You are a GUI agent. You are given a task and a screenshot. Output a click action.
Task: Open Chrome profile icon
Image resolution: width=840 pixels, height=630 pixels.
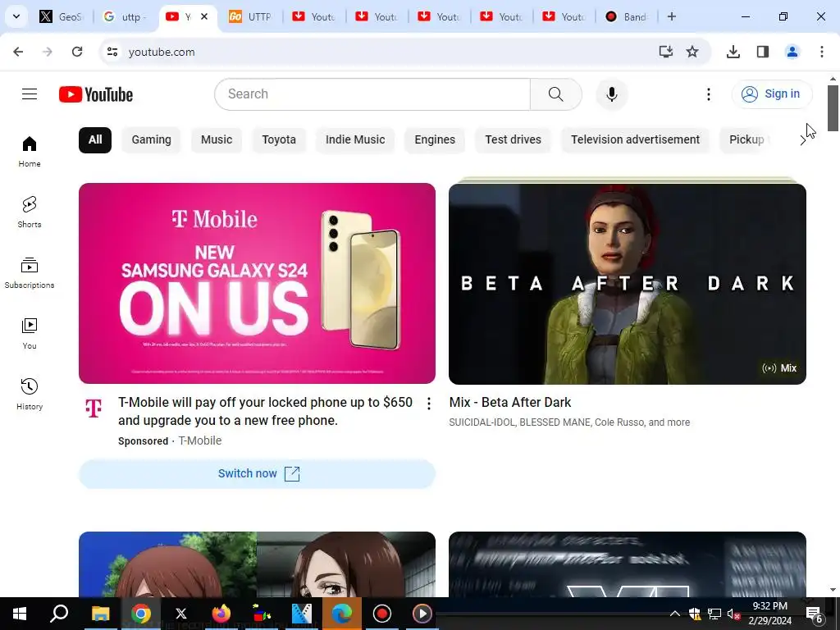click(x=792, y=52)
